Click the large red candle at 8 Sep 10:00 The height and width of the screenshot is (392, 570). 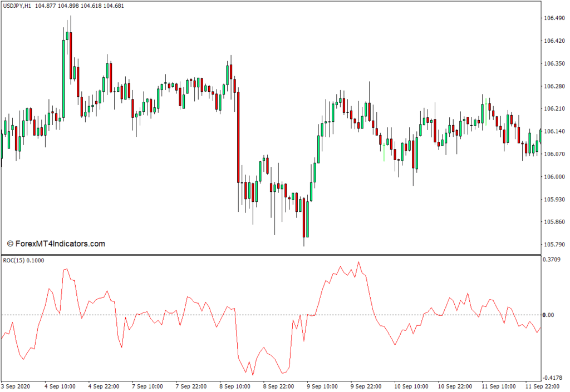(x=238, y=136)
